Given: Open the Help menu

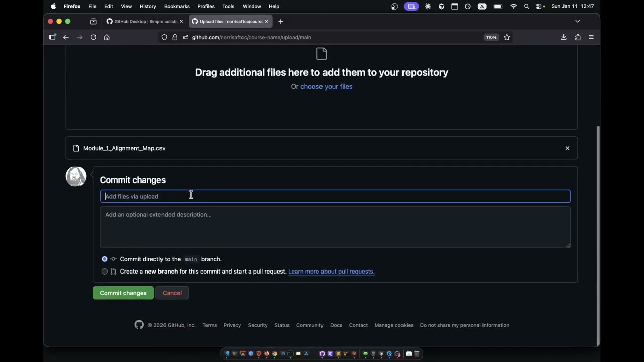Looking at the screenshot, I should coord(274,6).
